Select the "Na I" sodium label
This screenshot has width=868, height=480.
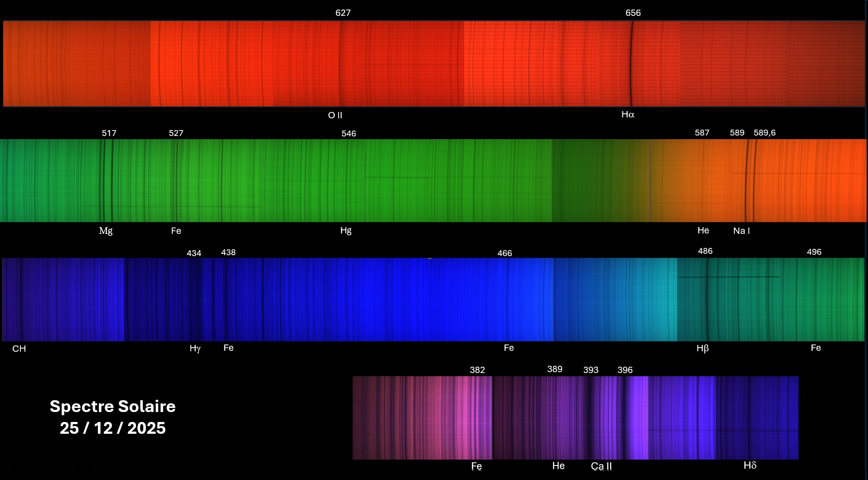point(742,231)
